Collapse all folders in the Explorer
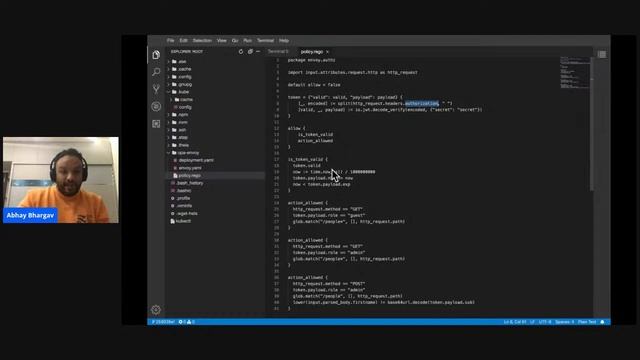 pos(250,51)
